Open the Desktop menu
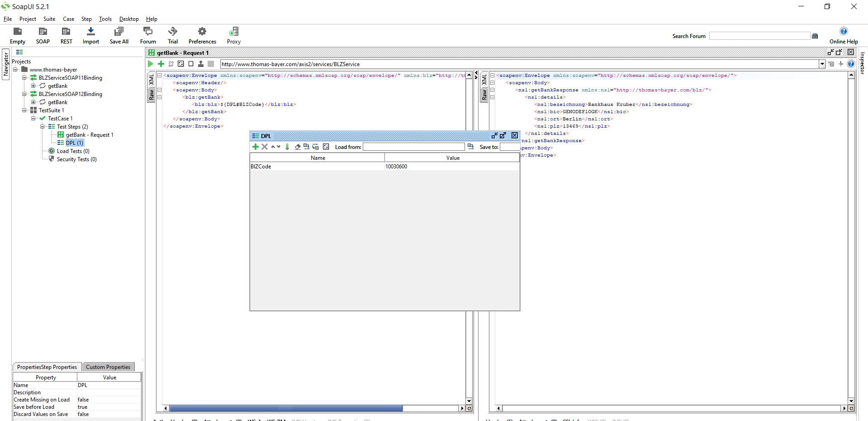The height and width of the screenshot is (421, 868). point(129,19)
